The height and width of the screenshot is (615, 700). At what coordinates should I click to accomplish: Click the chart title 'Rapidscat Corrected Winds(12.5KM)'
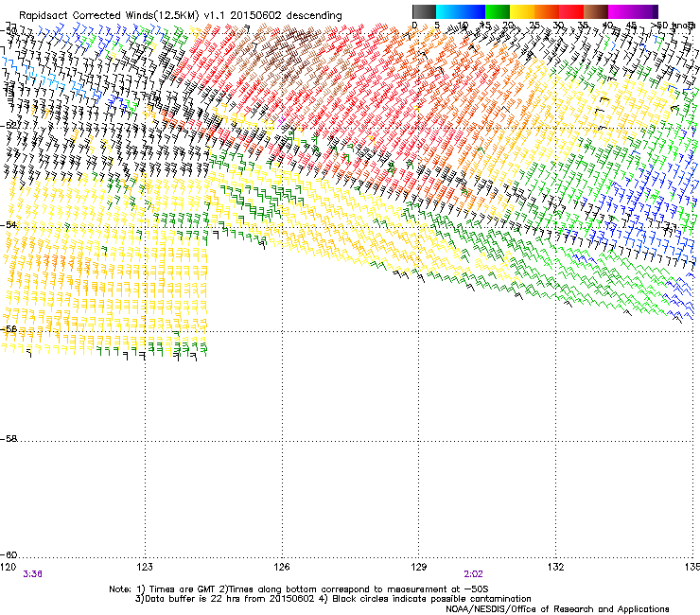[109, 15]
